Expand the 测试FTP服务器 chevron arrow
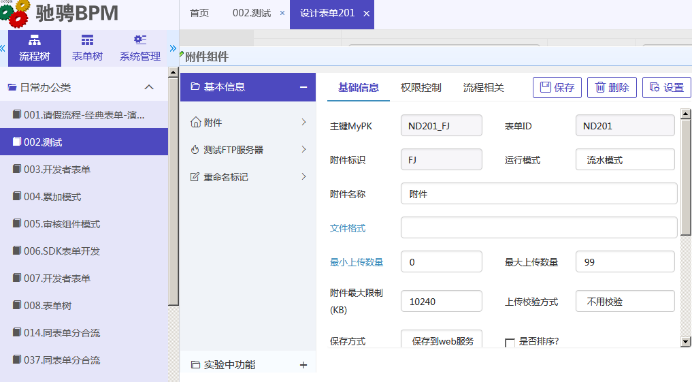 (304, 149)
